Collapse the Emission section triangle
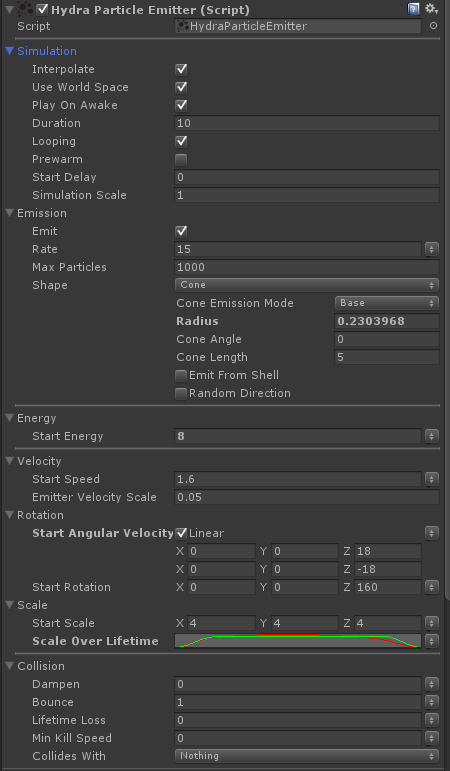The width and height of the screenshot is (450, 771). pyautogui.click(x=9, y=213)
